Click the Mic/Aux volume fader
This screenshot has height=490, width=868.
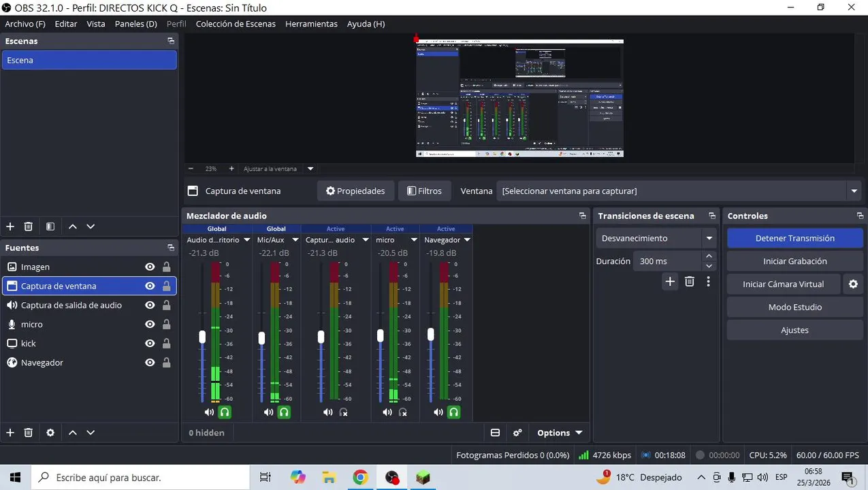(261, 338)
